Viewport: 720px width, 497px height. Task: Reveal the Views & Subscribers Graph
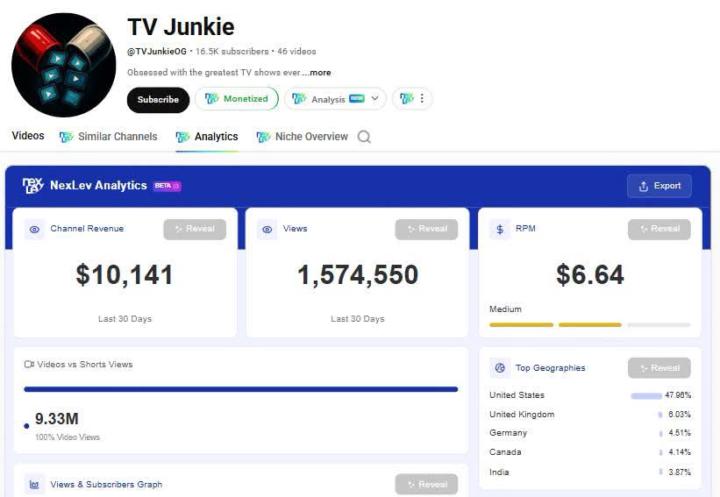427,484
